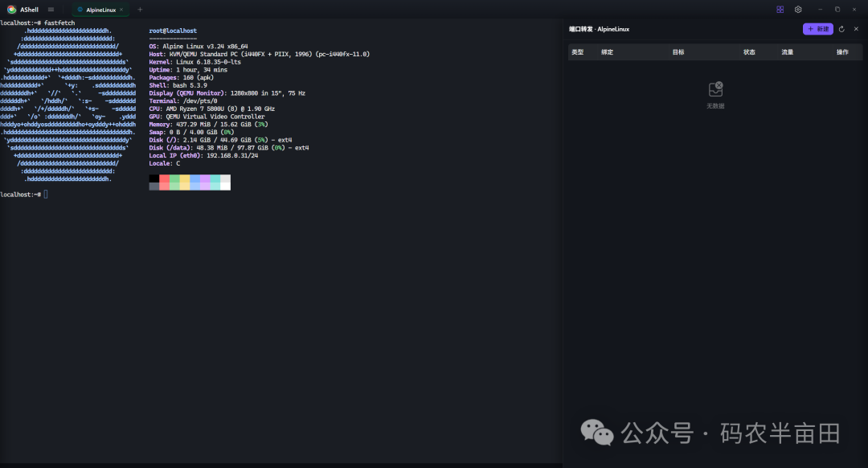
Task: Click the Memory: 437.29 MiB line
Action: tap(209, 124)
